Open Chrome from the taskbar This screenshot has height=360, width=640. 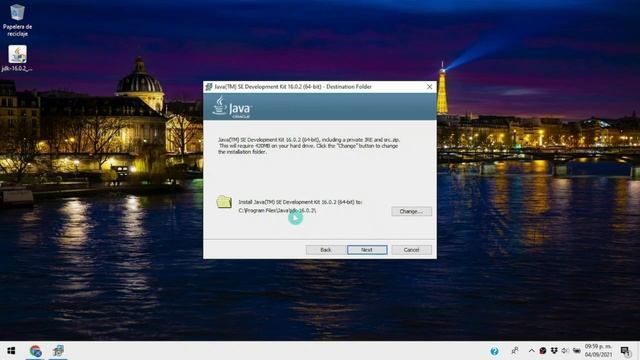click(x=36, y=351)
